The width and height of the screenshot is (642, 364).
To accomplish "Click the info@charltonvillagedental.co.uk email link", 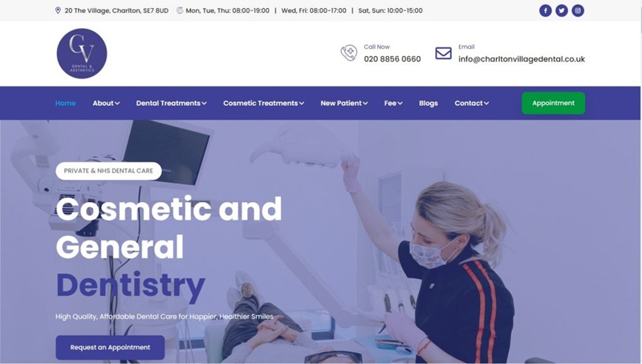I will click(521, 59).
